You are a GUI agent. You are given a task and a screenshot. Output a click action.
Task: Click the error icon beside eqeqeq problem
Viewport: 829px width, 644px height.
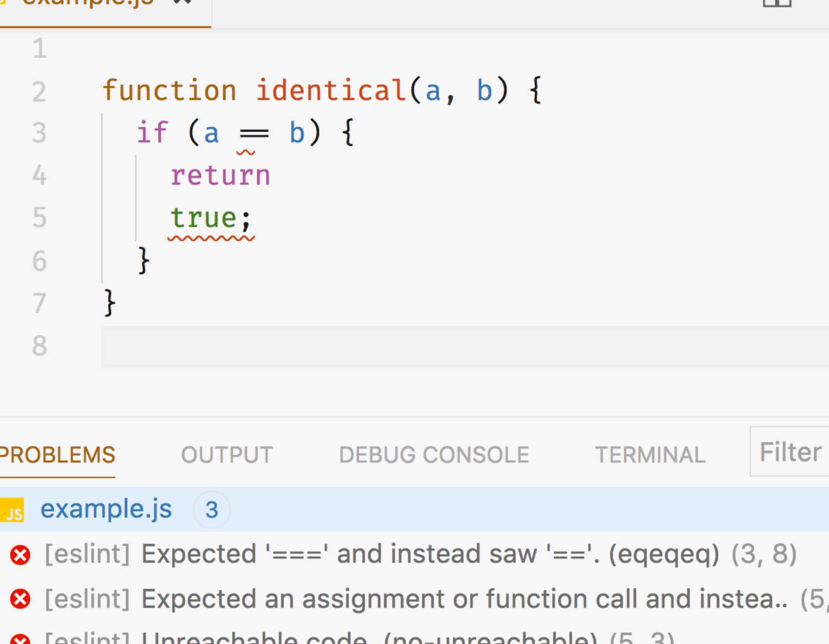tap(20, 555)
